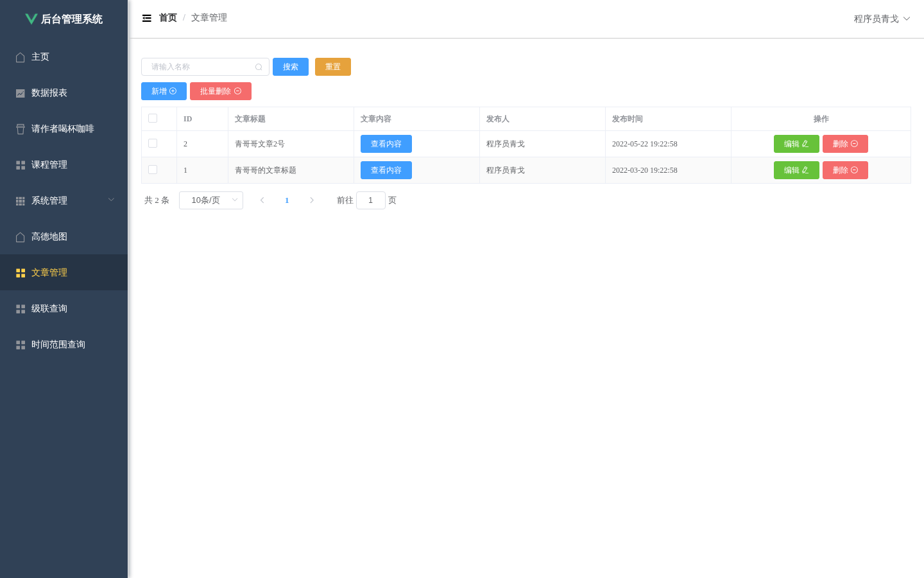924x578 pixels.
Task: Delete the article with ID 1
Action: pyautogui.click(x=845, y=170)
